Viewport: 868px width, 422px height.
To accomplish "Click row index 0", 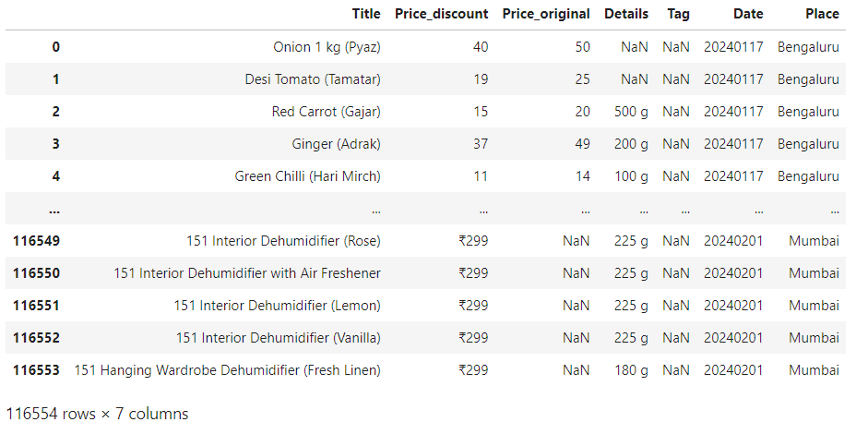I will 55,47.
